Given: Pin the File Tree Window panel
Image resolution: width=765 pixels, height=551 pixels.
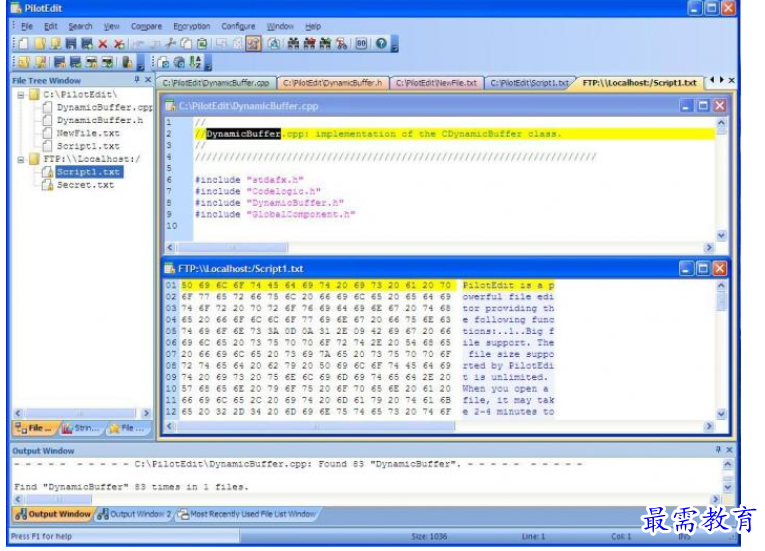Looking at the screenshot, I should (137, 80).
